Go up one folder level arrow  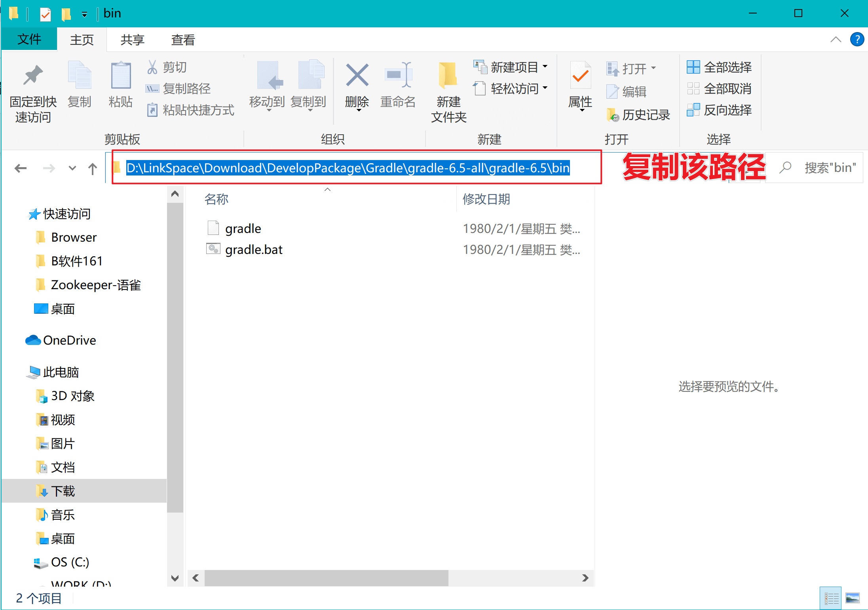coord(92,168)
